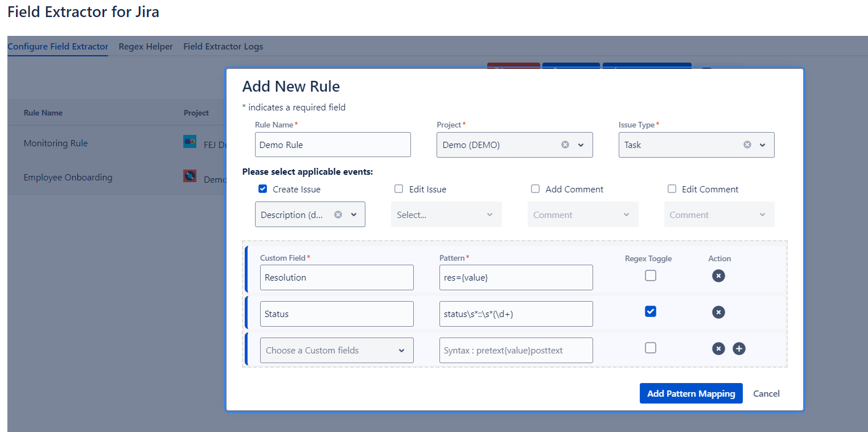
Task: Click the Status custom field input
Action: coord(337,314)
